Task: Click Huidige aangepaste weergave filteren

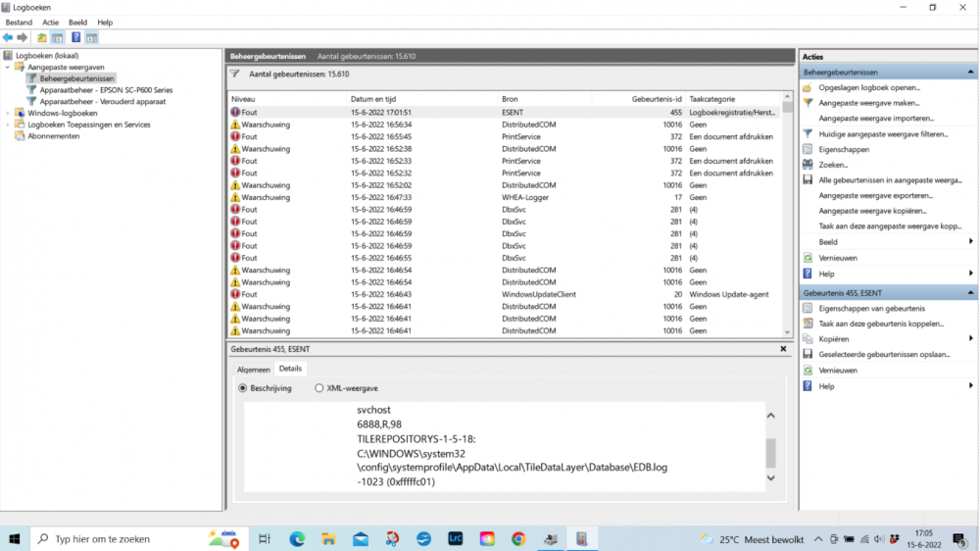Action: point(882,133)
